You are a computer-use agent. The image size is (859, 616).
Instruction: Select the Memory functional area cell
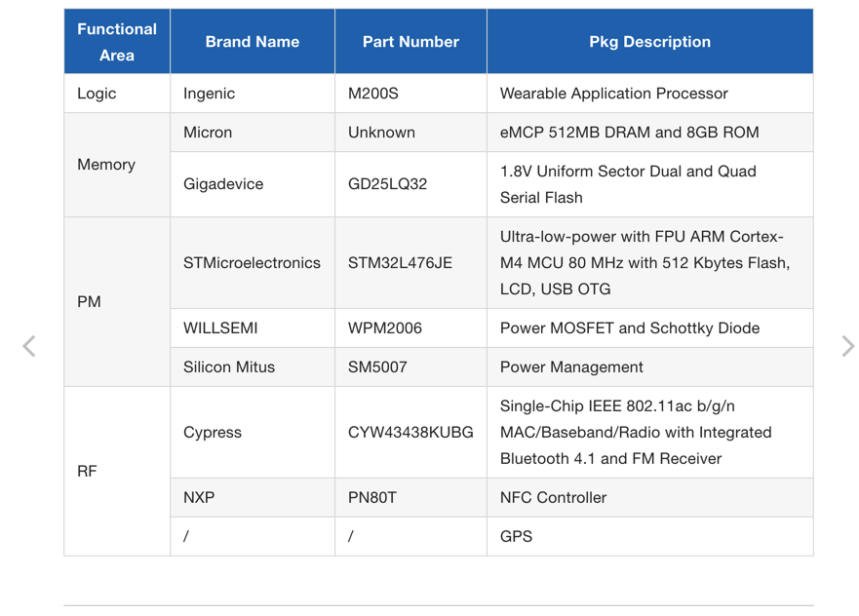[x=106, y=165]
